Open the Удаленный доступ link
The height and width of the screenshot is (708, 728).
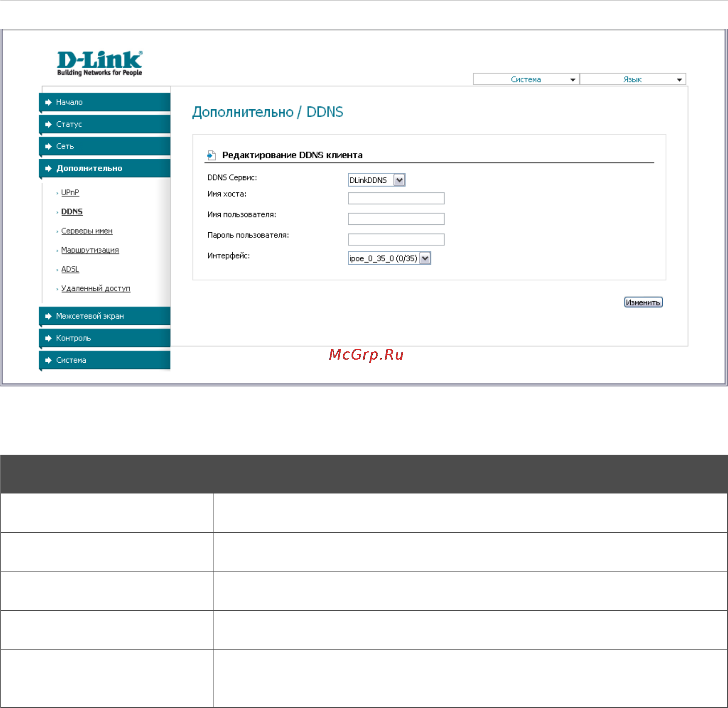tap(95, 288)
